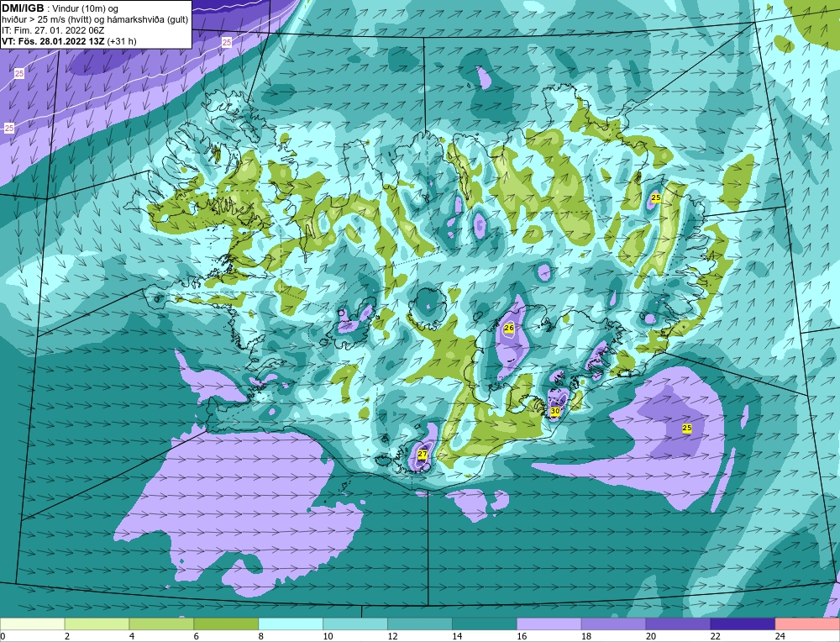Screen dimensions: 840x642
Task: Select the yellow 25 label over northeast Iceland
Action: point(655,197)
